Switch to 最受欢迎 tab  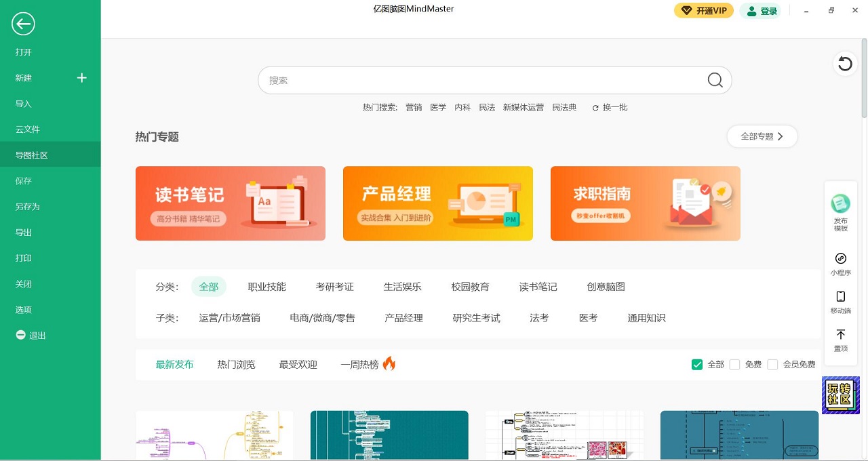tap(298, 365)
